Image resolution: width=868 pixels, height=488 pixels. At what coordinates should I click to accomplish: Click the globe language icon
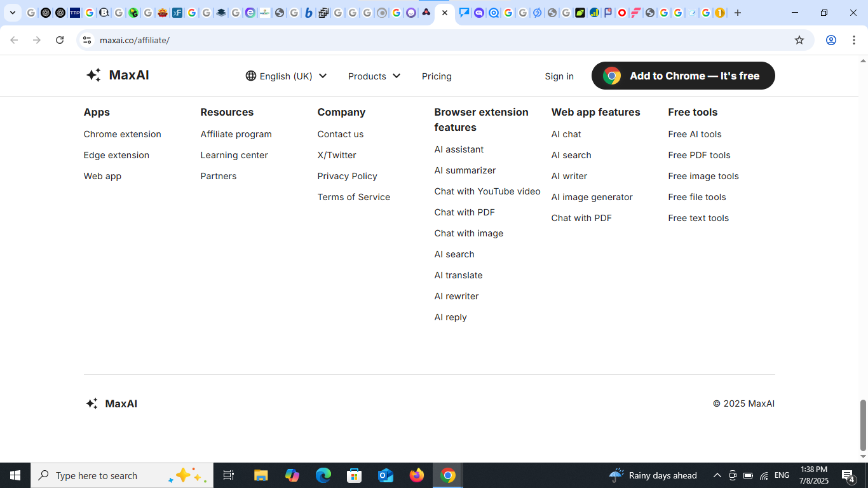[251, 76]
